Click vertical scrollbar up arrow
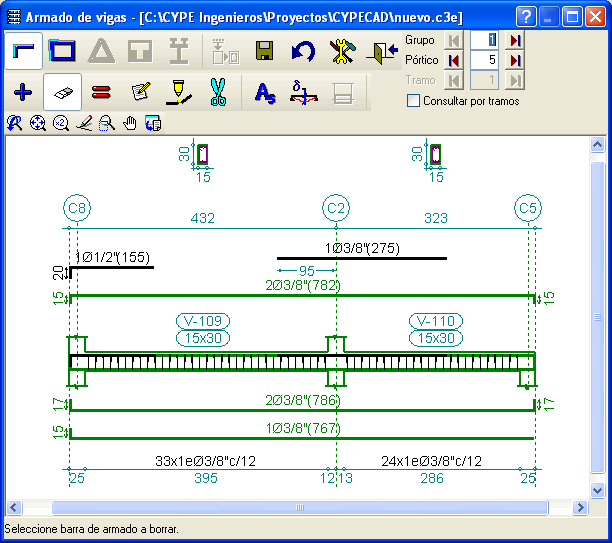612x543 pixels. coord(597,145)
